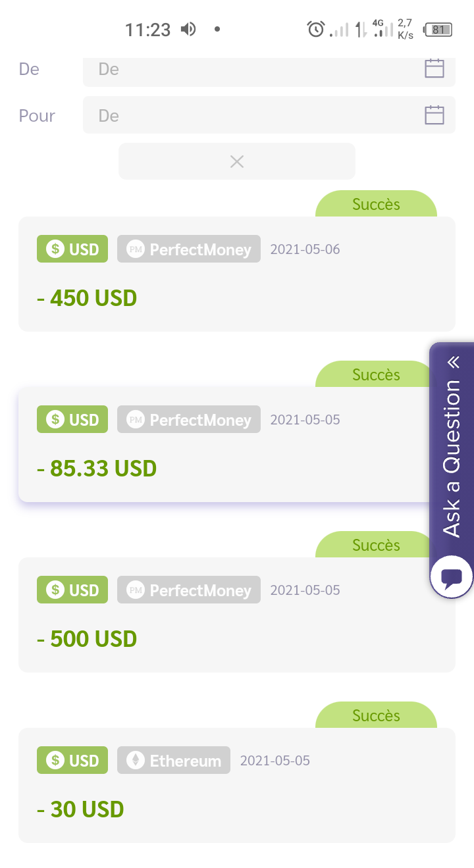Image resolution: width=474 pixels, height=868 pixels.
Task: Click the De date input field
Action: [269, 70]
